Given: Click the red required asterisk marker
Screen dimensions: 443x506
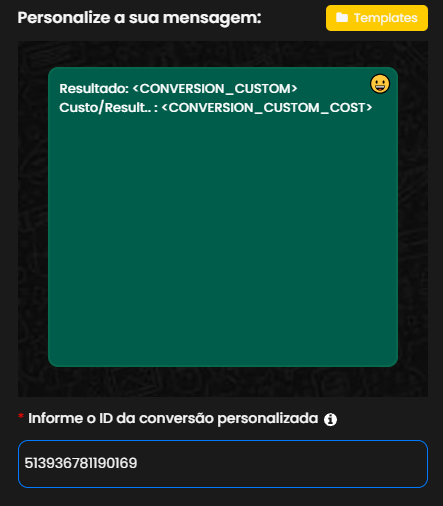Looking at the screenshot, I should pyautogui.click(x=21, y=416).
